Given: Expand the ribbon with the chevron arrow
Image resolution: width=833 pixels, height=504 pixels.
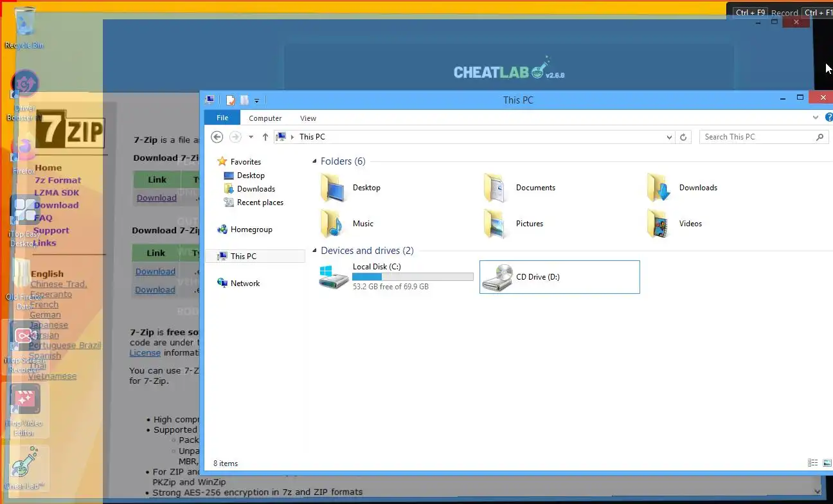Looking at the screenshot, I should point(816,118).
